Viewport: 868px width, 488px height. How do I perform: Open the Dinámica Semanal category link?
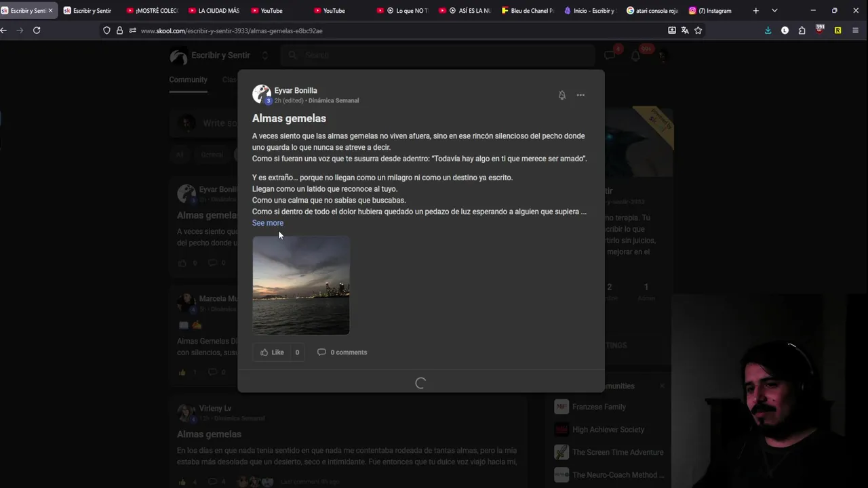tap(334, 100)
